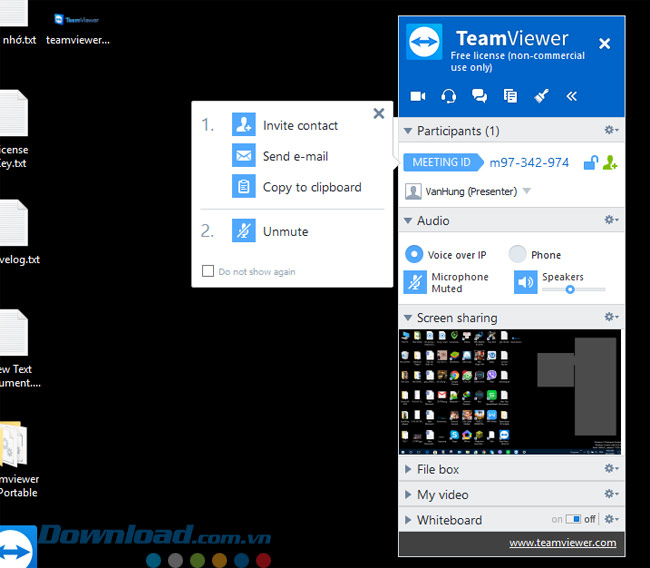Viewport: 650px width, 568px height.
Task: Open dropdown arrow next to VanHung (Presenter)
Action: click(526, 191)
